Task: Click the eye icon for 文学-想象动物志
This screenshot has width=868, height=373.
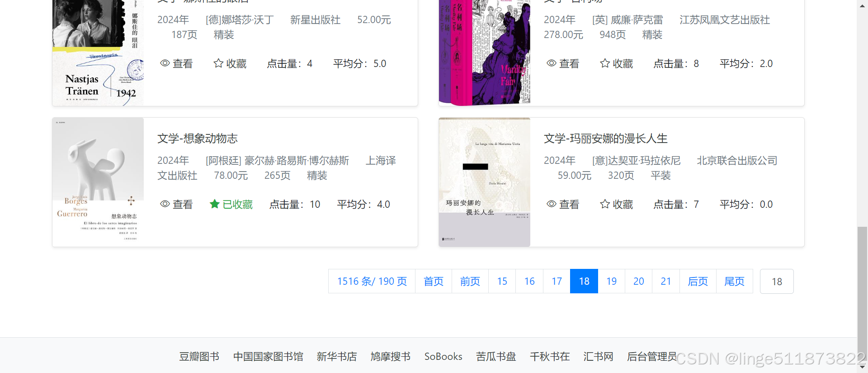Action: tap(165, 204)
